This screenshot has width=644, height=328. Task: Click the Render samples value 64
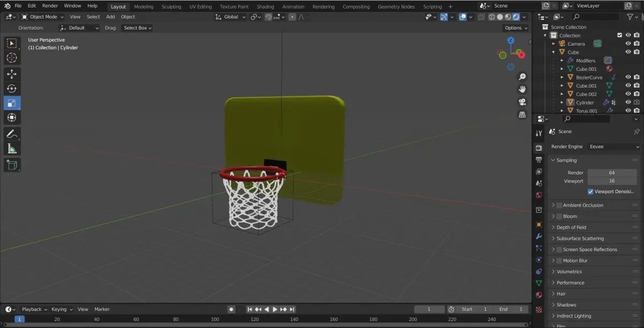612,173
